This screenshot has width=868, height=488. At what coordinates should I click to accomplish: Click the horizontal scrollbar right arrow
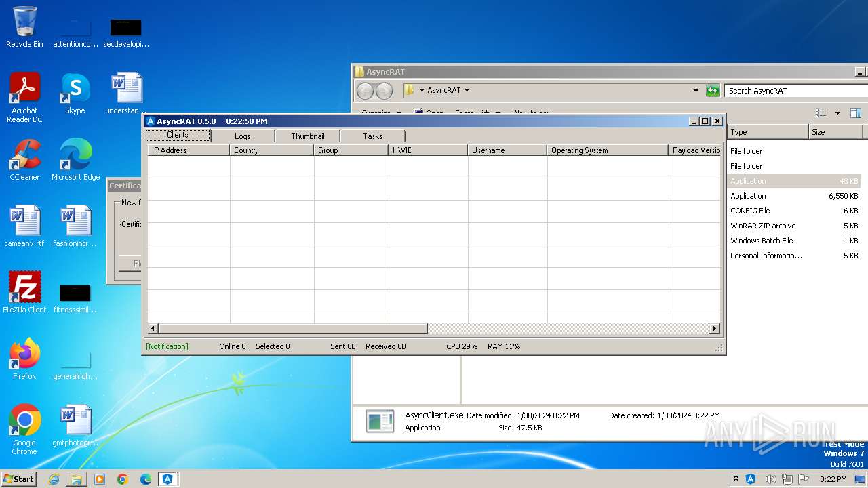pos(715,329)
